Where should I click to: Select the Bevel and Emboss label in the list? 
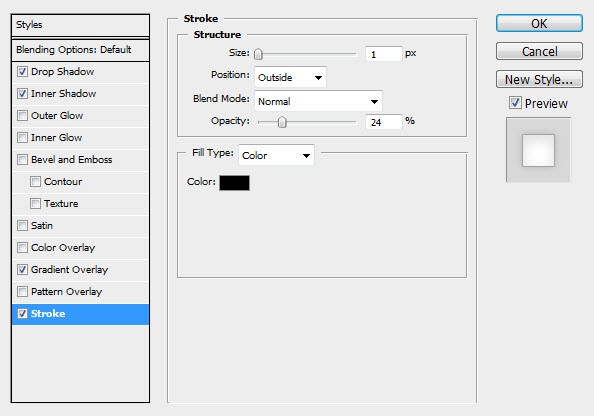pyautogui.click(x=72, y=160)
